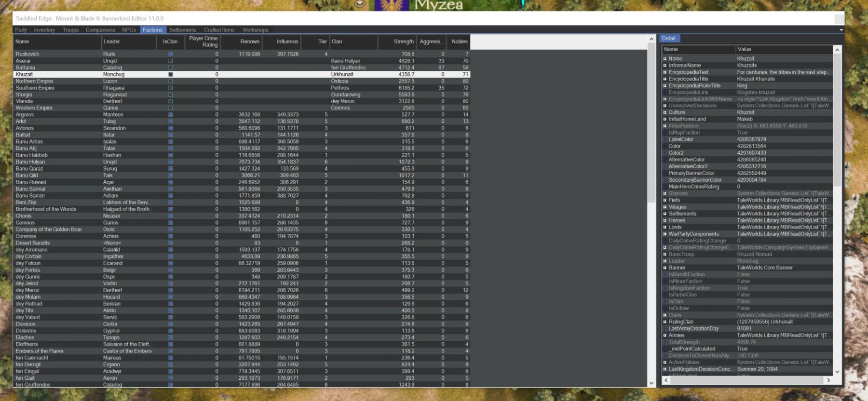Toggle IsClan checkbox for Aserai
The image size is (868, 401).
tap(170, 61)
